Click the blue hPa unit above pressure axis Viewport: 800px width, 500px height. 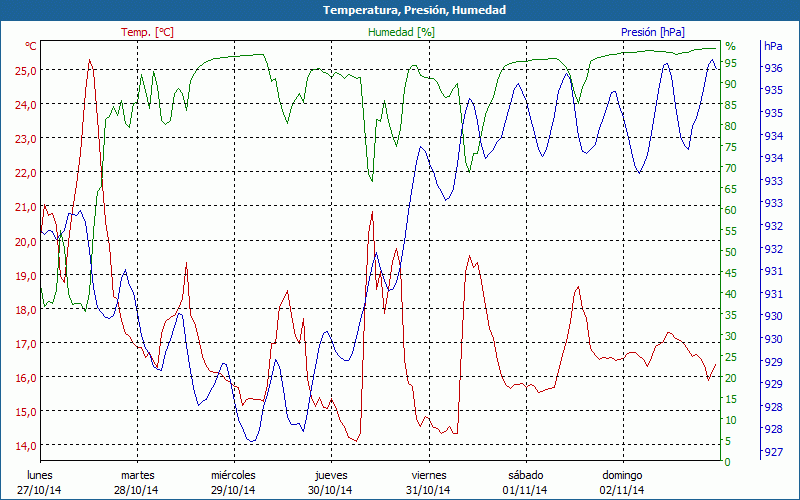click(773, 46)
